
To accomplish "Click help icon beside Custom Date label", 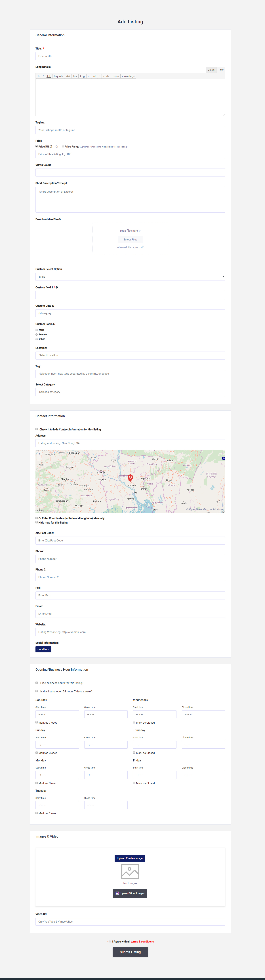I will [53, 306].
